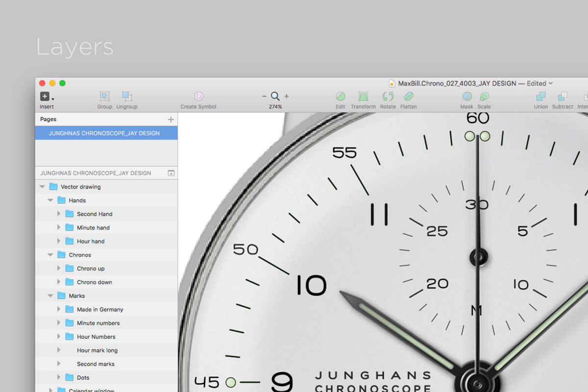
Task: Collapse the Marks group
Action: click(50, 296)
